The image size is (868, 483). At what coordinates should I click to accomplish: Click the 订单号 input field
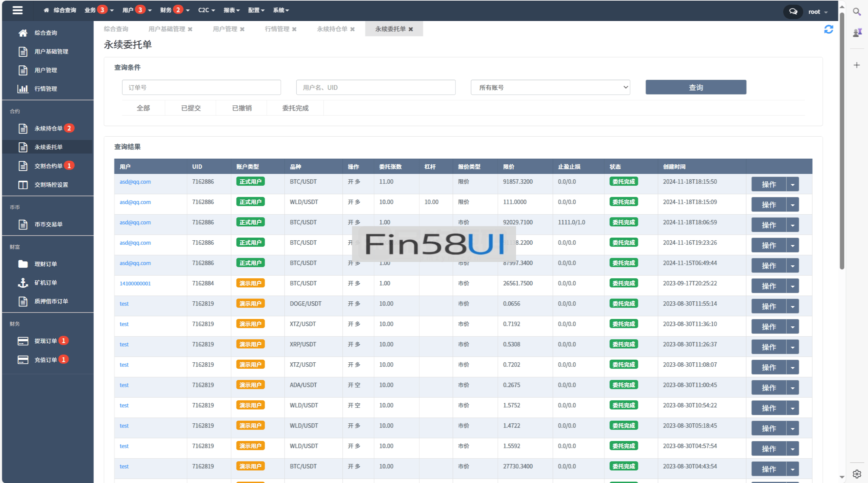click(201, 87)
